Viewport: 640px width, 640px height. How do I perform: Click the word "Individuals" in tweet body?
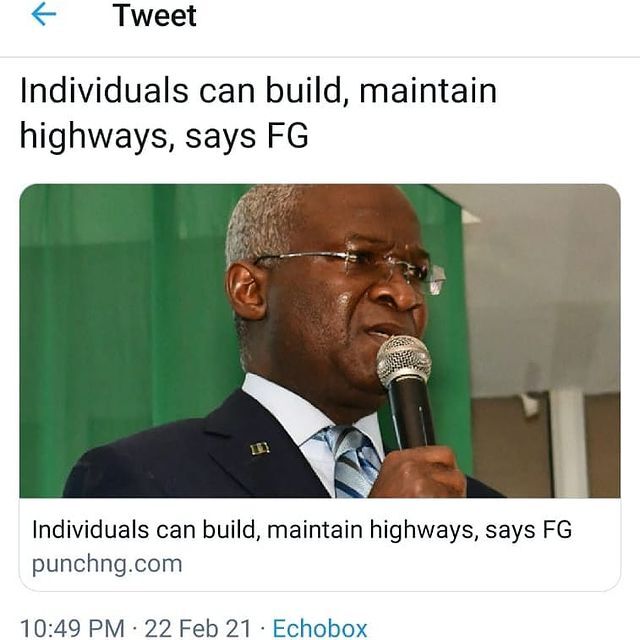tap(104, 91)
